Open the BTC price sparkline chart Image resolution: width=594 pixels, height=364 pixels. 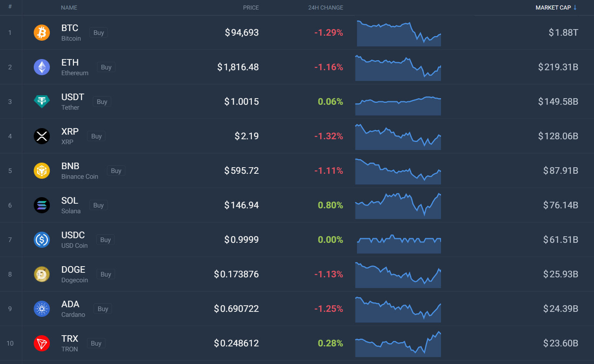pyautogui.click(x=399, y=33)
